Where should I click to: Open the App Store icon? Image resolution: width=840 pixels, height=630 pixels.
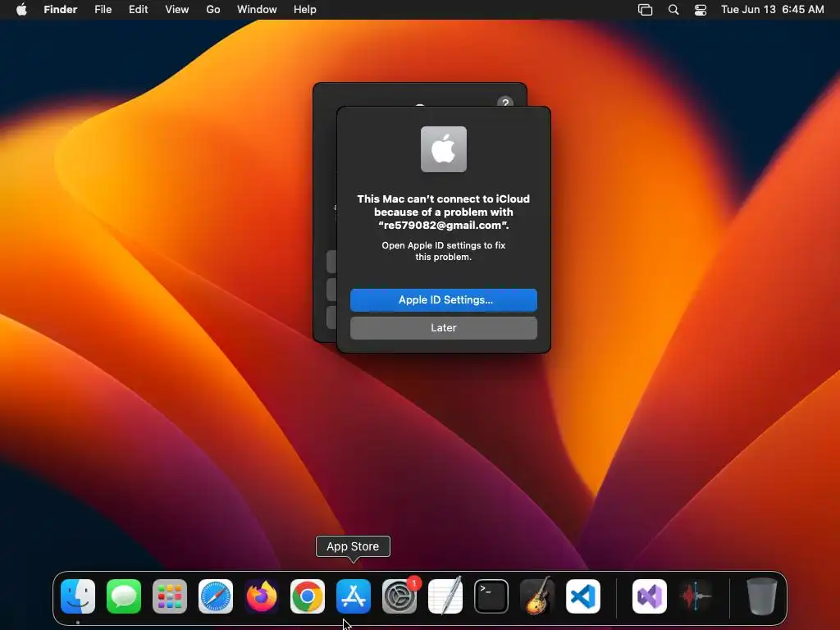click(354, 596)
